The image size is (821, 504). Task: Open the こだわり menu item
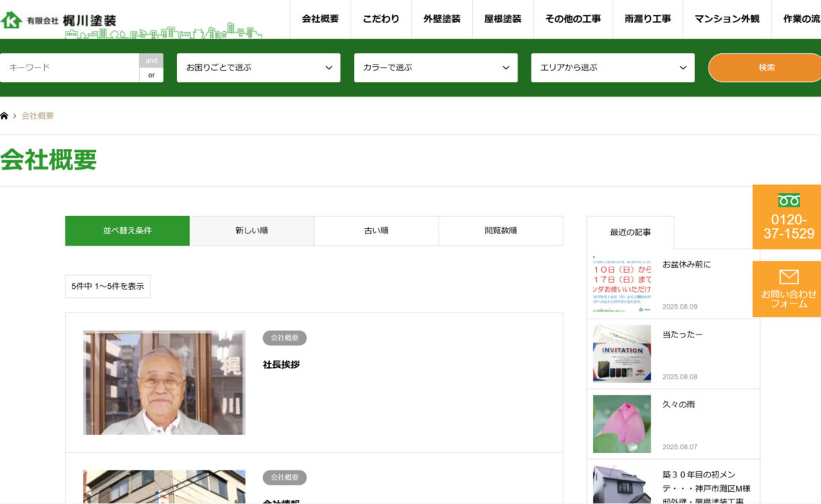point(381,19)
